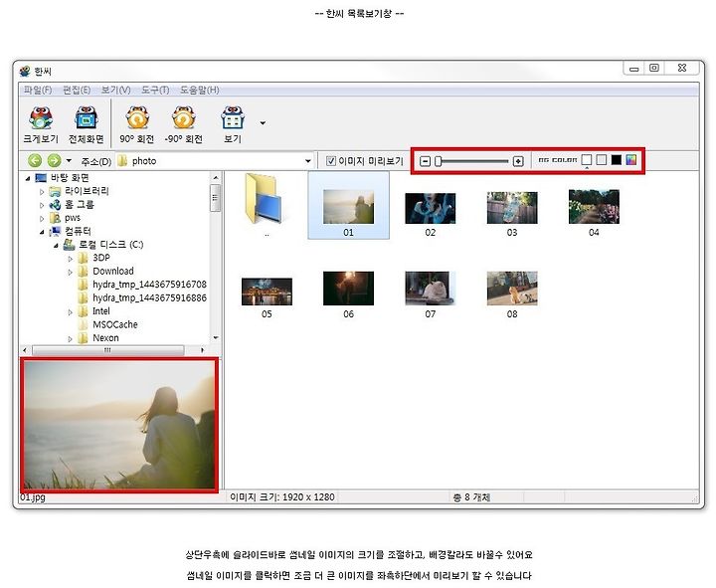The image size is (716, 588).
Task: Rotate image with -90° 회전 button
Action: tap(184, 124)
